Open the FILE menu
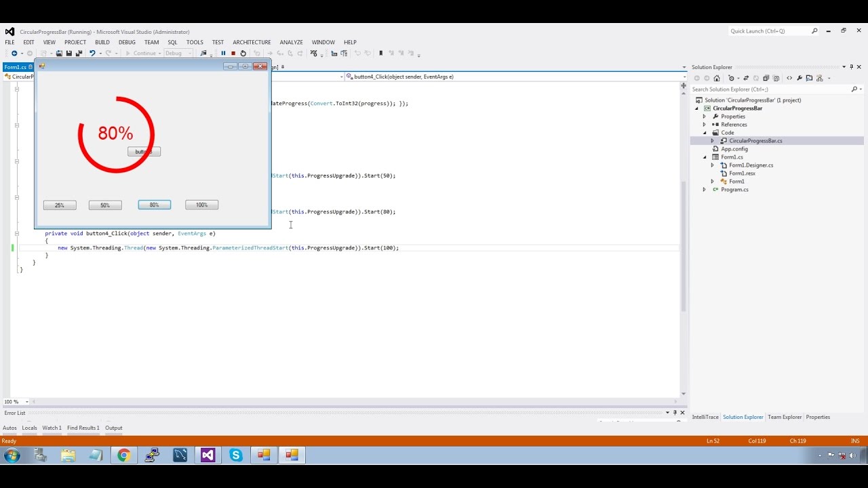Image resolution: width=868 pixels, height=488 pixels. 9,42
